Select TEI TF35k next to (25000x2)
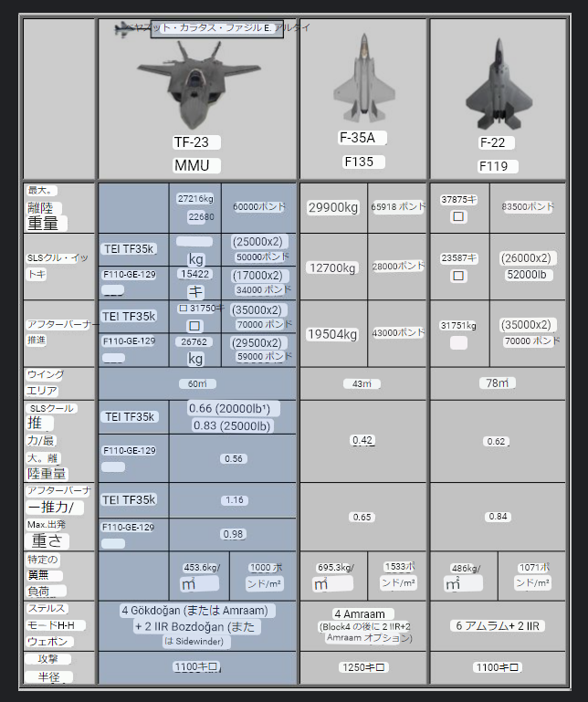This screenshot has width=588, height=702. (x=129, y=249)
